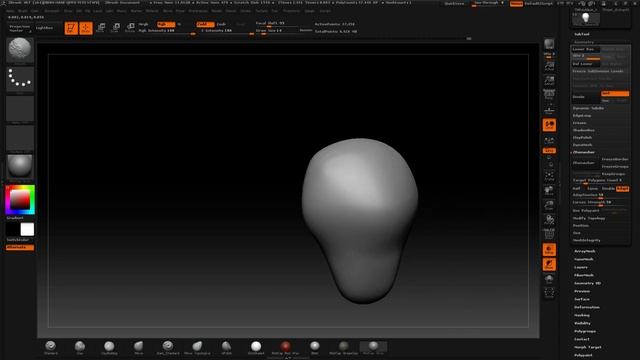Activate the Edit mode button
This screenshot has width=640, height=360.
pyautogui.click(x=71, y=28)
